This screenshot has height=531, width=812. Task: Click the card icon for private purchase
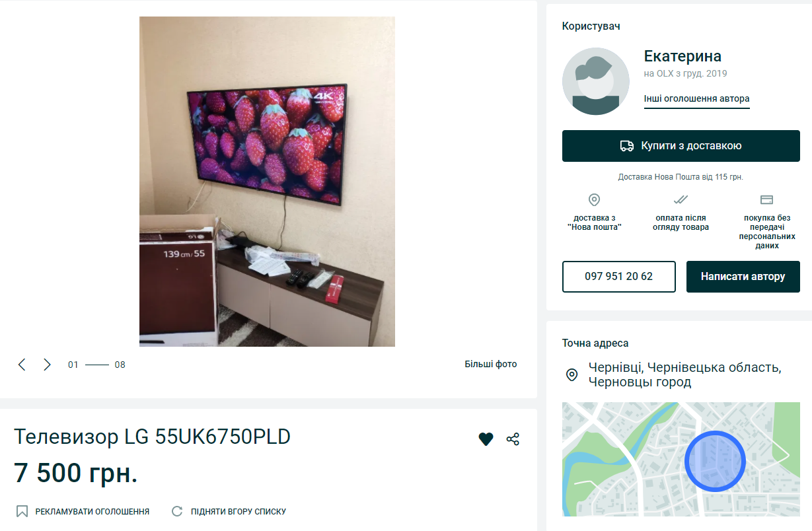pyautogui.click(x=766, y=199)
